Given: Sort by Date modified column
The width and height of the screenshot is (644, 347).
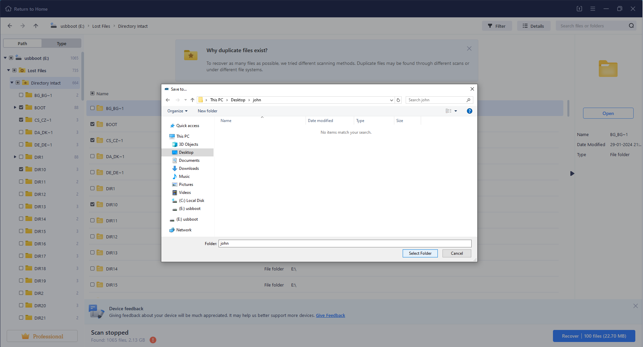Looking at the screenshot, I should click(320, 121).
